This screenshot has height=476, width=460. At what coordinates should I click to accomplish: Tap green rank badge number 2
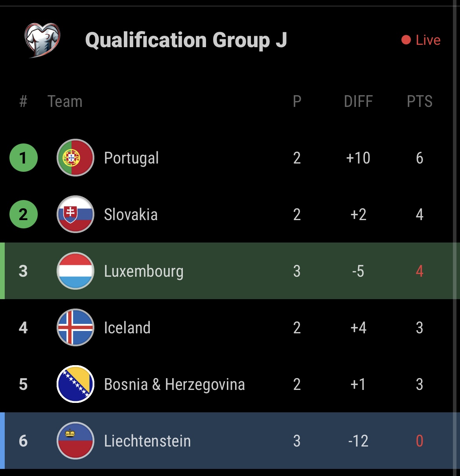[x=24, y=214]
